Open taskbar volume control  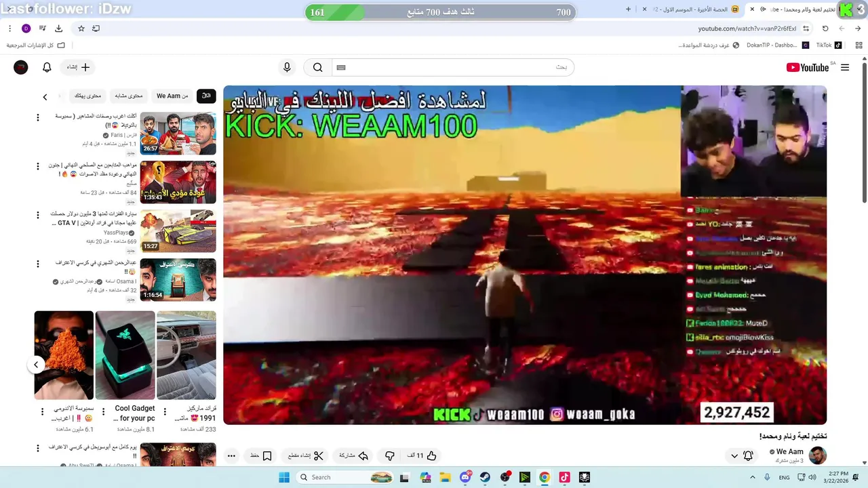click(812, 477)
